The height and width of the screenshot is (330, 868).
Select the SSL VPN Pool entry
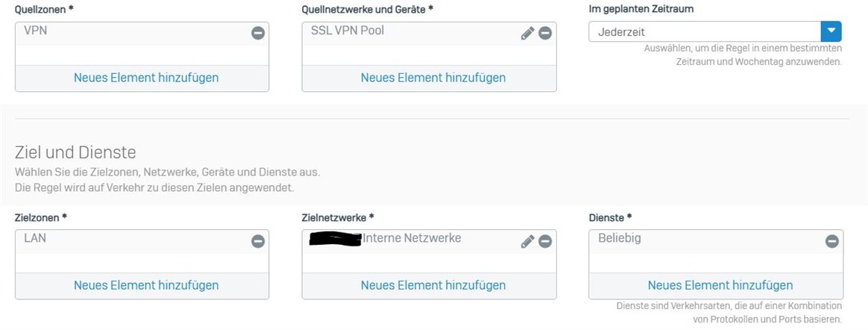(347, 31)
